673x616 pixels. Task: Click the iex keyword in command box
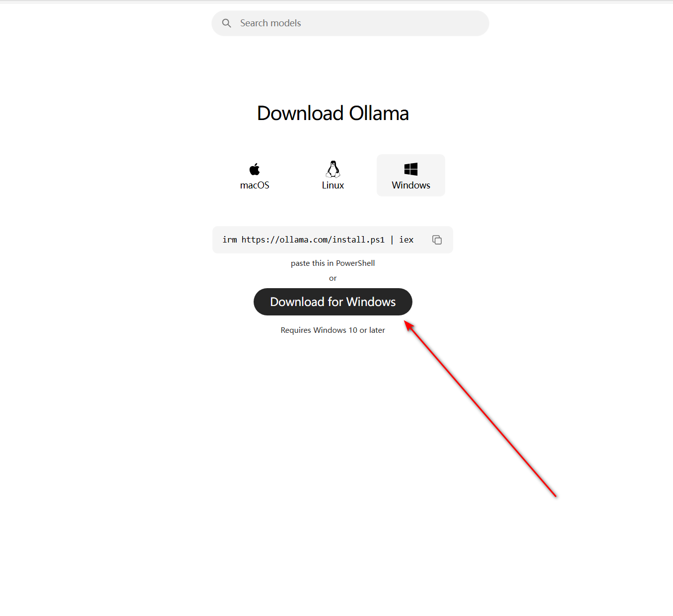point(406,240)
